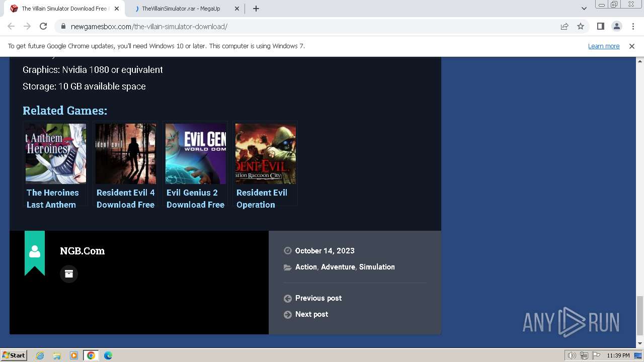Click the Show desktop monitor tray icon

click(x=638, y=355)
